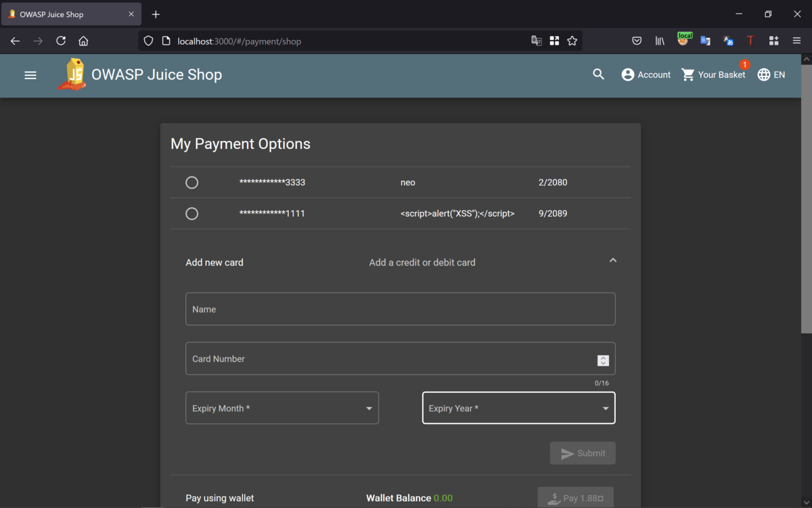Image resolution: width=812 pixels, height=508 pixels.
Task: Click the translate page icon in address bar
Action: click(537, 41)
